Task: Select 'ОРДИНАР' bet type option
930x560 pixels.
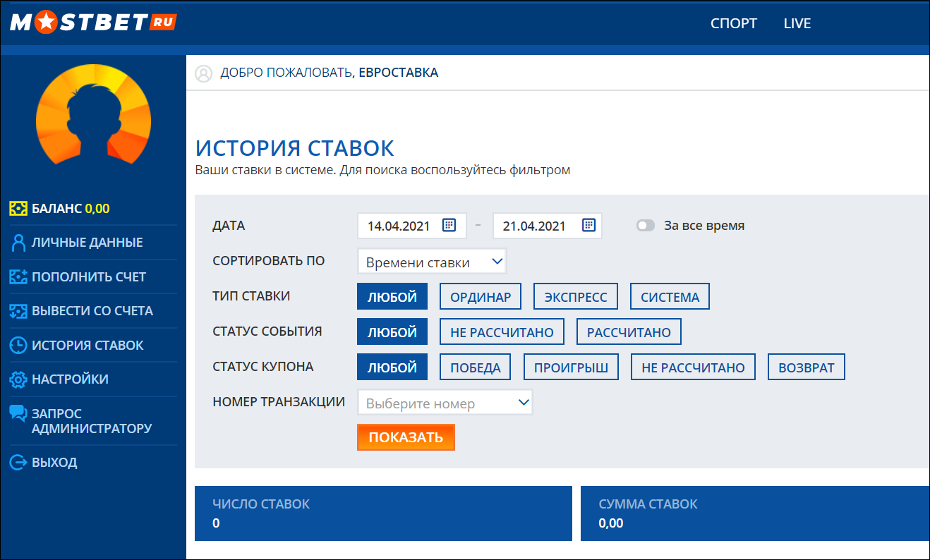Action: coord(481,297)
